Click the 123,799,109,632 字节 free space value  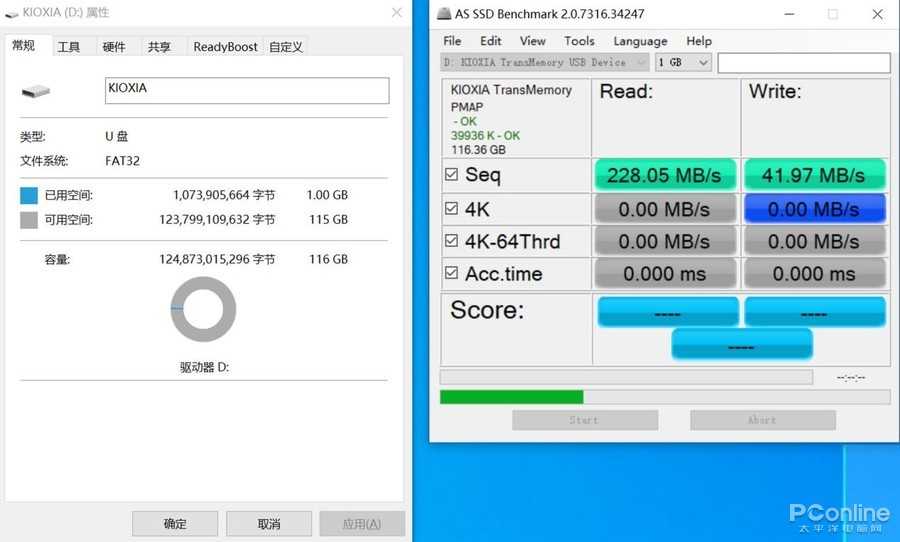click(x=217, y=219)
